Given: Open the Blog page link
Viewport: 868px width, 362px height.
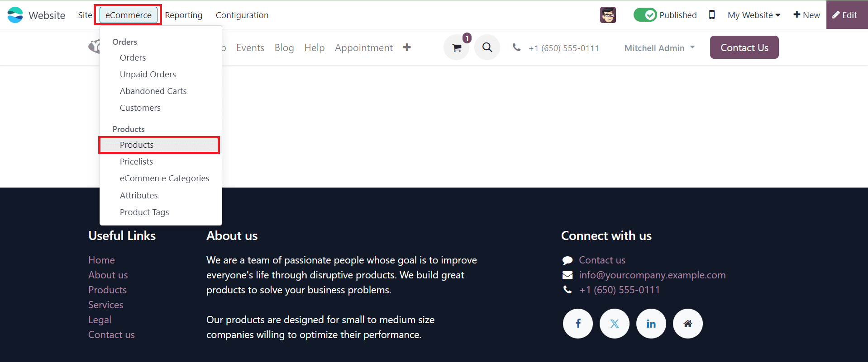Looking at the screenshot, I should [x=284, y=48].
